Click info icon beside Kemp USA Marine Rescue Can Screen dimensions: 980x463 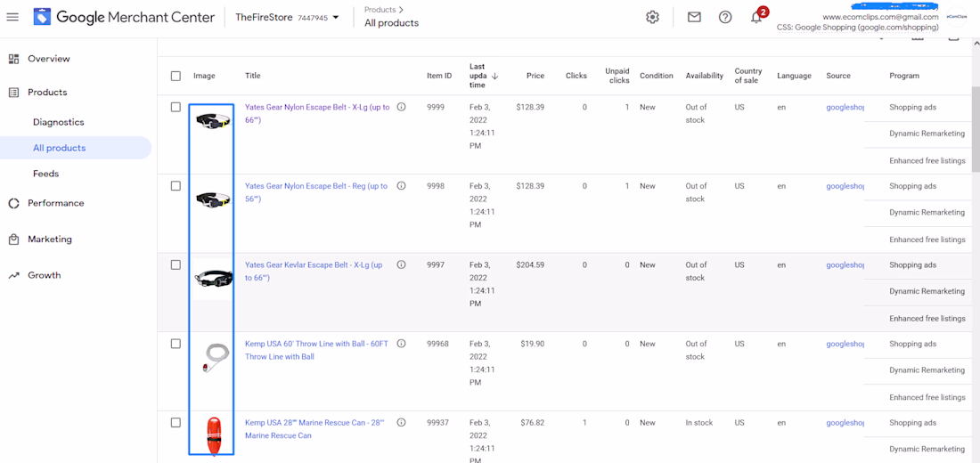[401, 422]
